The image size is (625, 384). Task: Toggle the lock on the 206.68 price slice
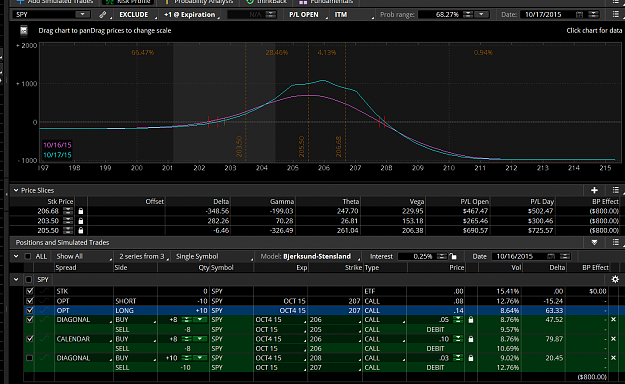coord(81,211)
